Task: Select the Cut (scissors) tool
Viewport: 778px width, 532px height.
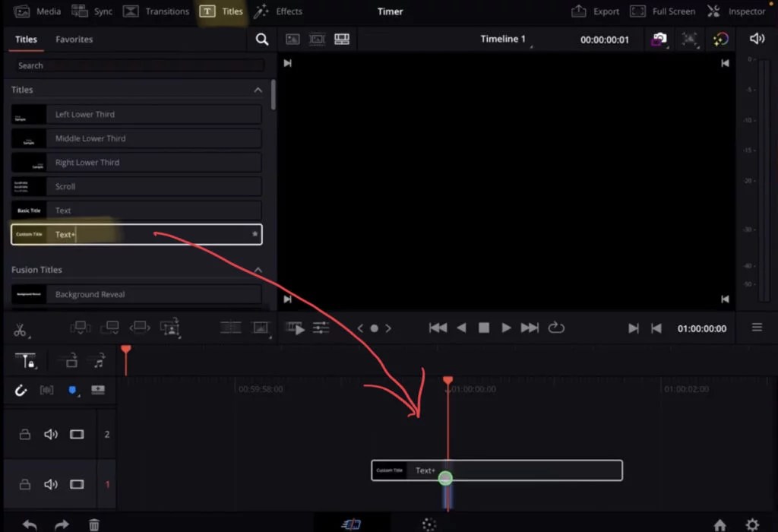Action: click(21, 328)
